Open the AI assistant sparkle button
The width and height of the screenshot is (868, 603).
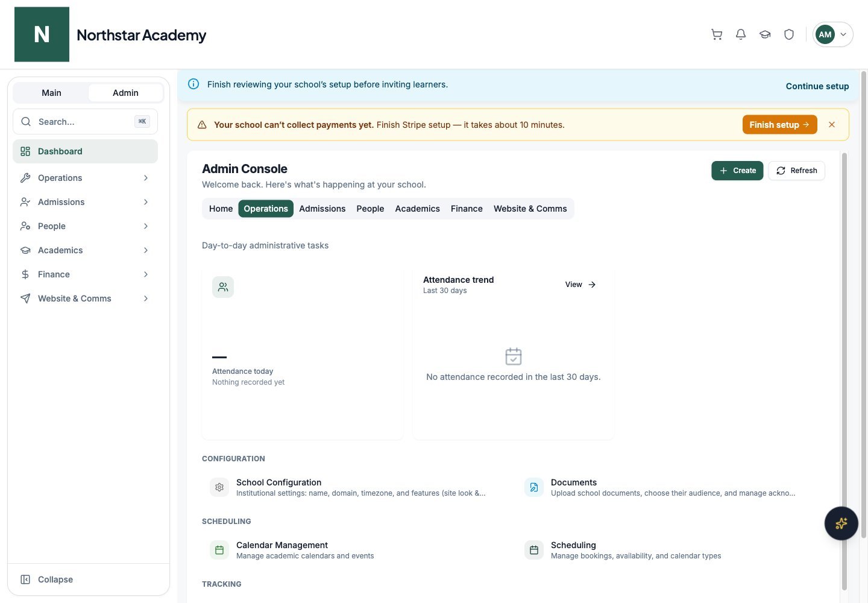(841, 523)
